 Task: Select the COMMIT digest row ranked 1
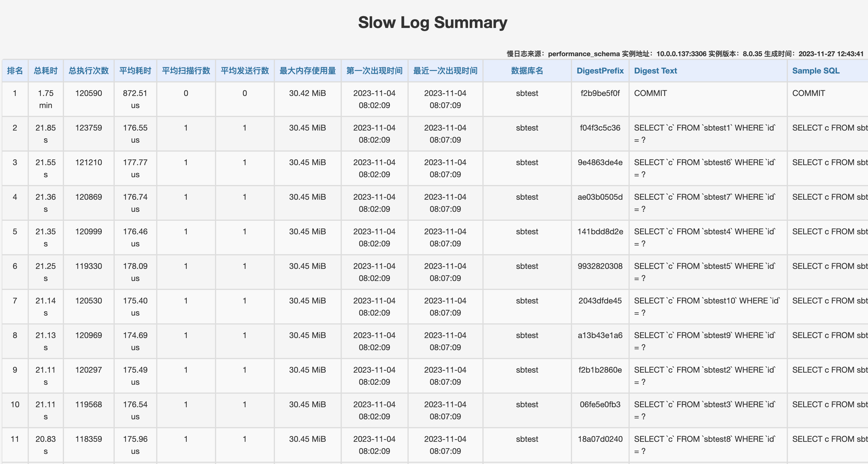[x=650, y=93]
